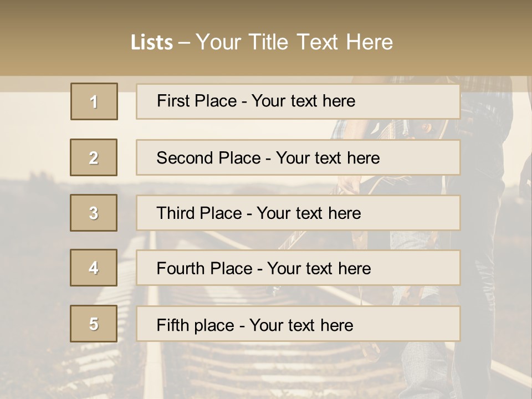
Task: Click the number 3 box
Action: pos(94,213)
